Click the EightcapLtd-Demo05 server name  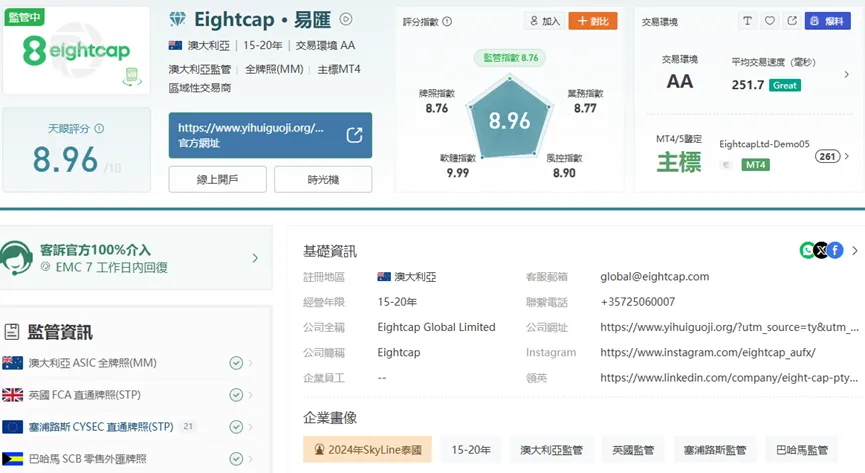[764, 144]
